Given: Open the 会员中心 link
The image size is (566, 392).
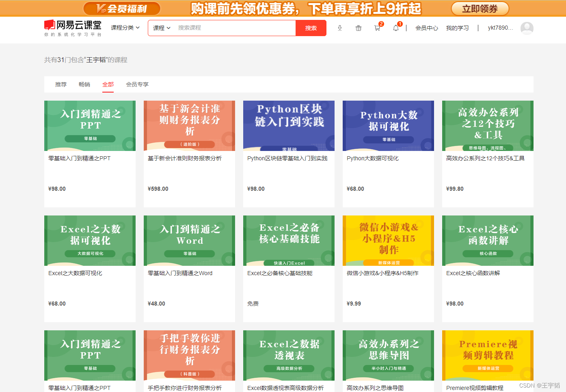Looking at the screenshot, I should (x=427, y=28).
